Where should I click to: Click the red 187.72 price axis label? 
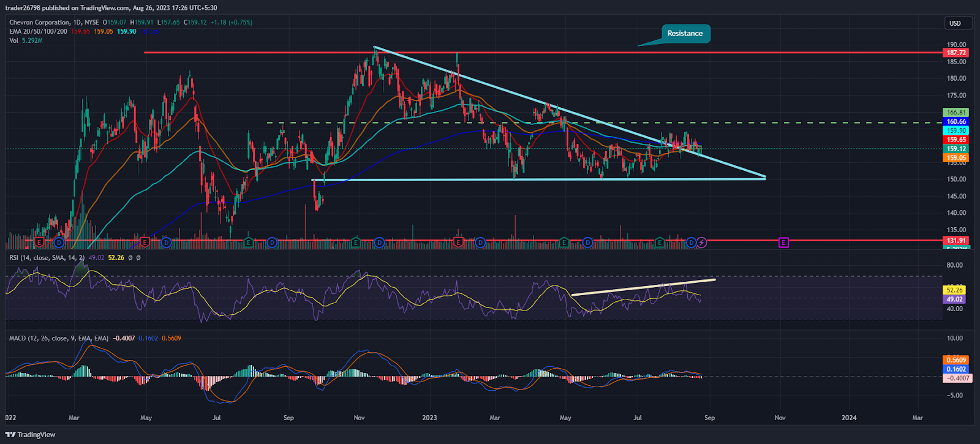(x=956, y=53)
